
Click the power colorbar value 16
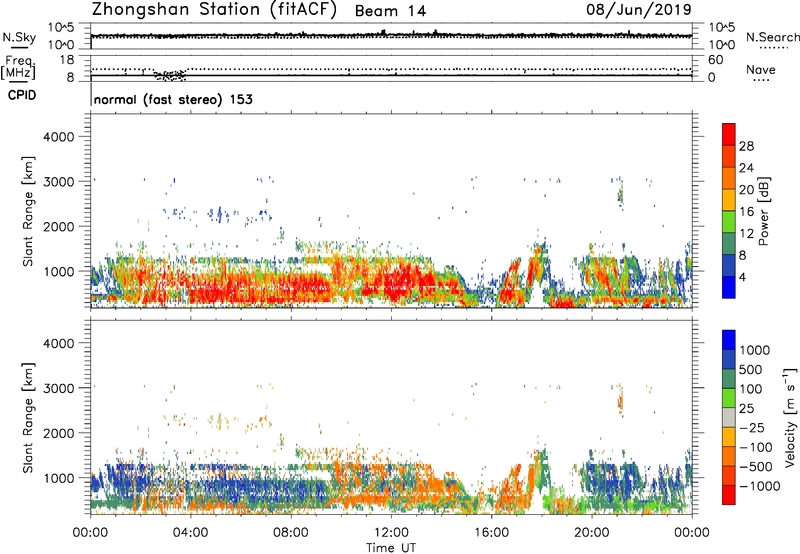coord(746,212)
